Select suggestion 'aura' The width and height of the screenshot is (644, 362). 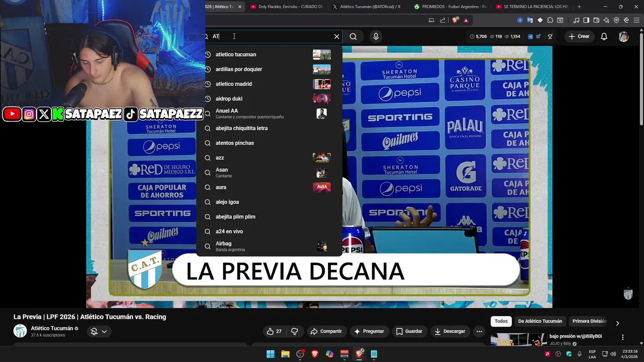click(269, 187)
